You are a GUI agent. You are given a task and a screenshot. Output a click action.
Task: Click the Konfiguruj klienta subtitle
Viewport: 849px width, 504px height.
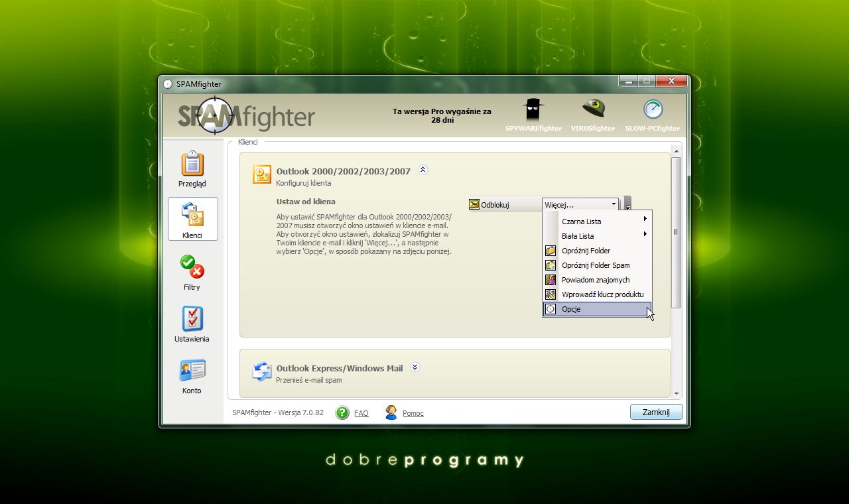(304, 183)
